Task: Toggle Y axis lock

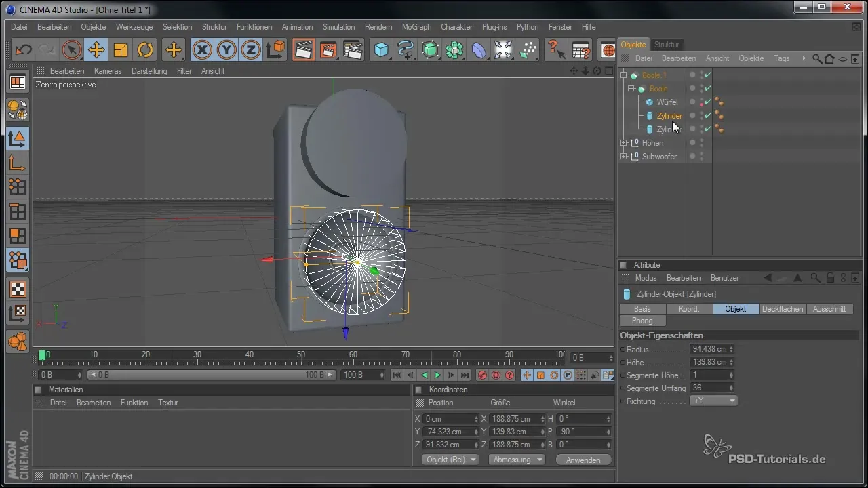Action: coord(226,50)
